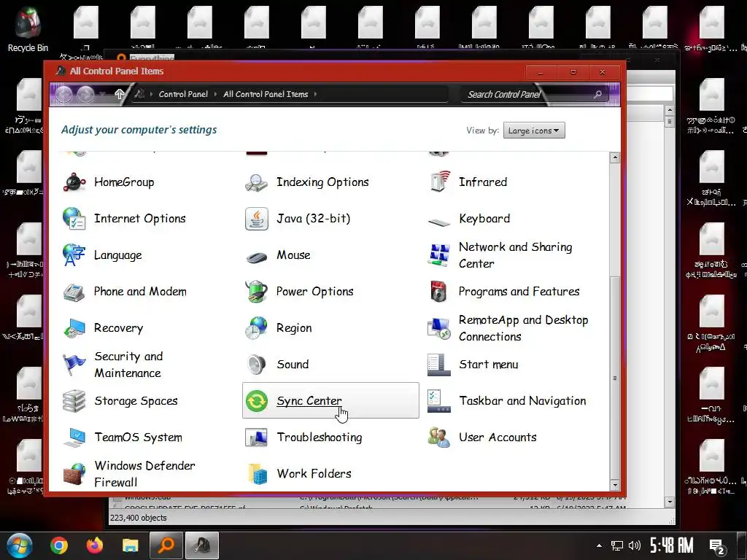Open the Keyboard icon
Image resolution: width=747 pixels, height=560 pixels.
pos(439,221)
